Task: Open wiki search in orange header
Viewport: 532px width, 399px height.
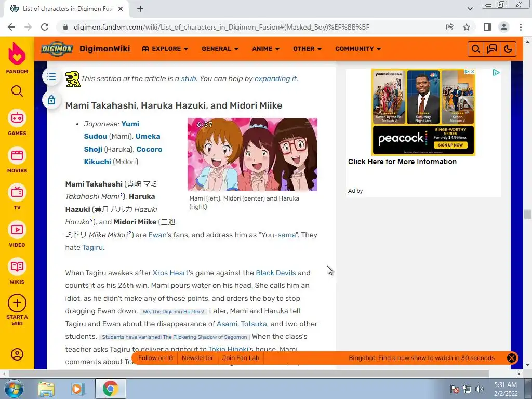Action: 476,49
